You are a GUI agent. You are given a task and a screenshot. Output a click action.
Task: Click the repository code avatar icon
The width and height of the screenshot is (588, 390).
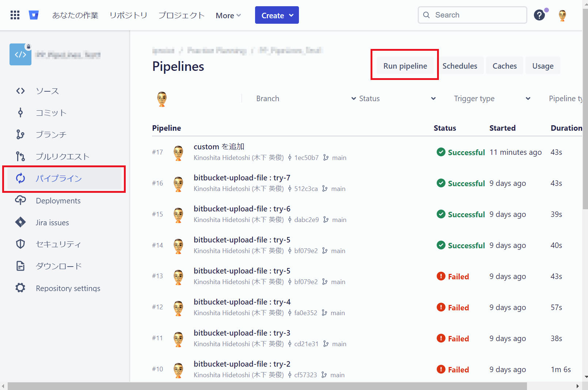click(20, 54)
